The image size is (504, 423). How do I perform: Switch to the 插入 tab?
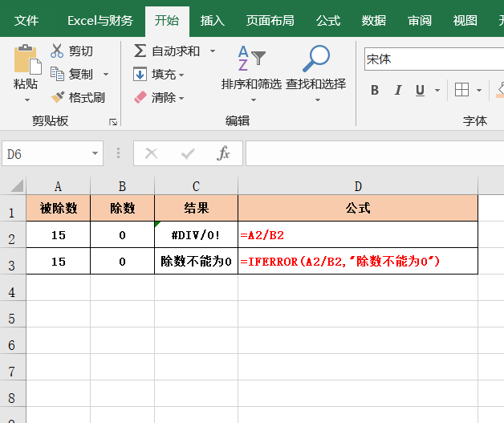(x=212, y=21)
